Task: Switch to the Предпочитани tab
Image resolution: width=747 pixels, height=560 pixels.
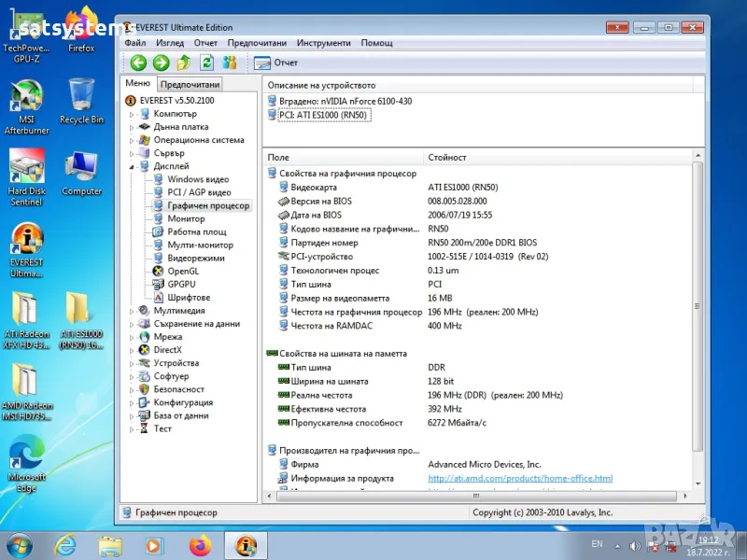Action: (x=190, y=84)
